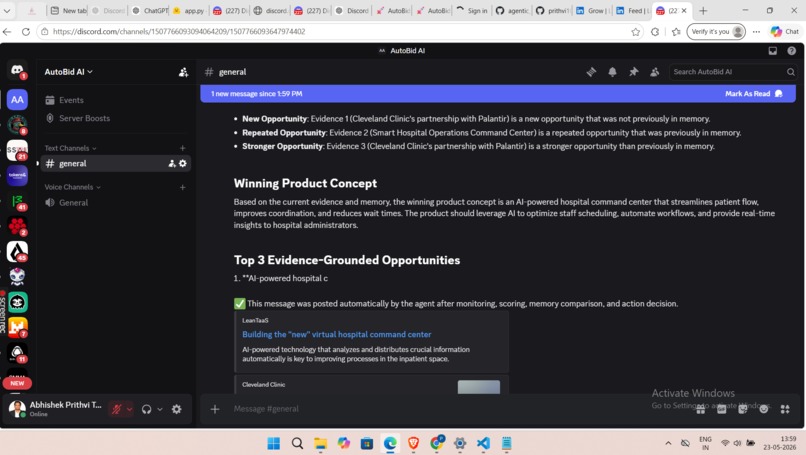Select the #general text channel
The height and width of the screenshot is (455, 806).
tap(116, 163)
